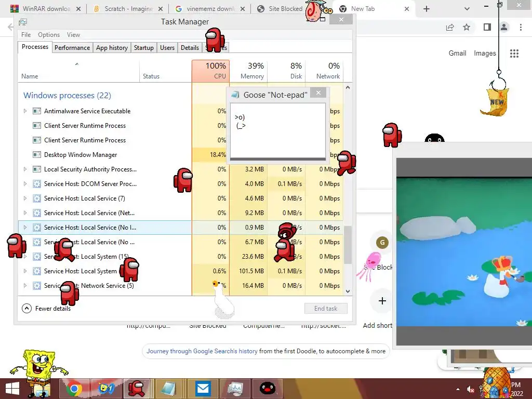
Task: Open Chrome from the taskbar
Action: pos(74,389)
